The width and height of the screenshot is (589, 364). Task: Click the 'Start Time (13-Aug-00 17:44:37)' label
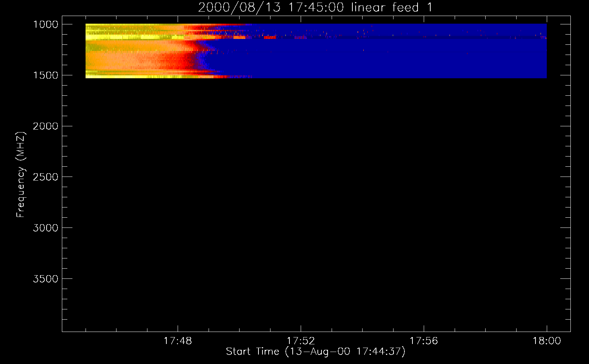point(316,352)
